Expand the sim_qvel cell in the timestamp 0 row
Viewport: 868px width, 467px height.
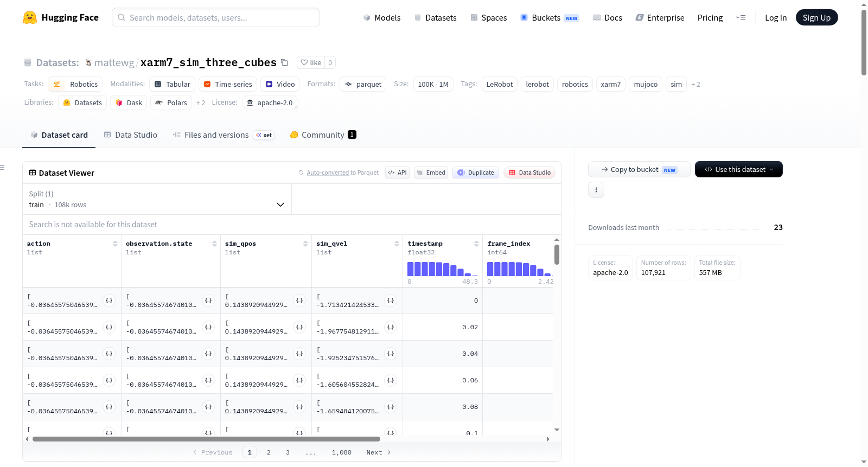point(391,300)
